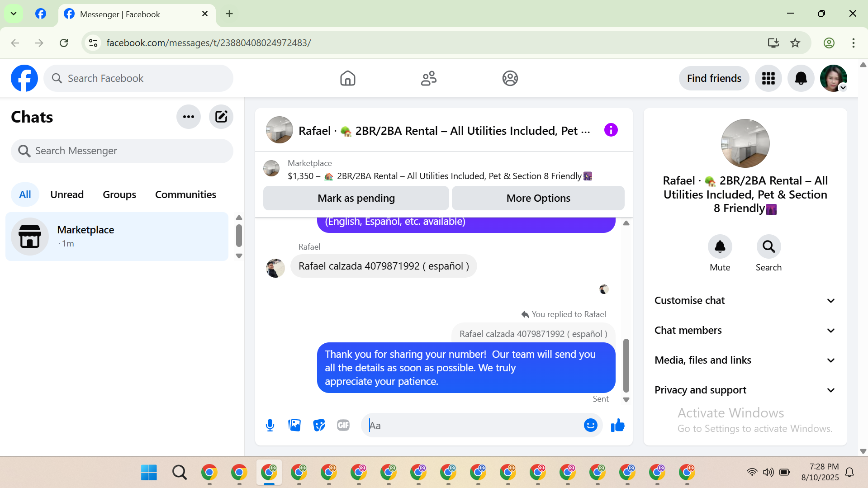Open the Facebook logo home link
Screen dimensions: 868x488
coord(24,78)
